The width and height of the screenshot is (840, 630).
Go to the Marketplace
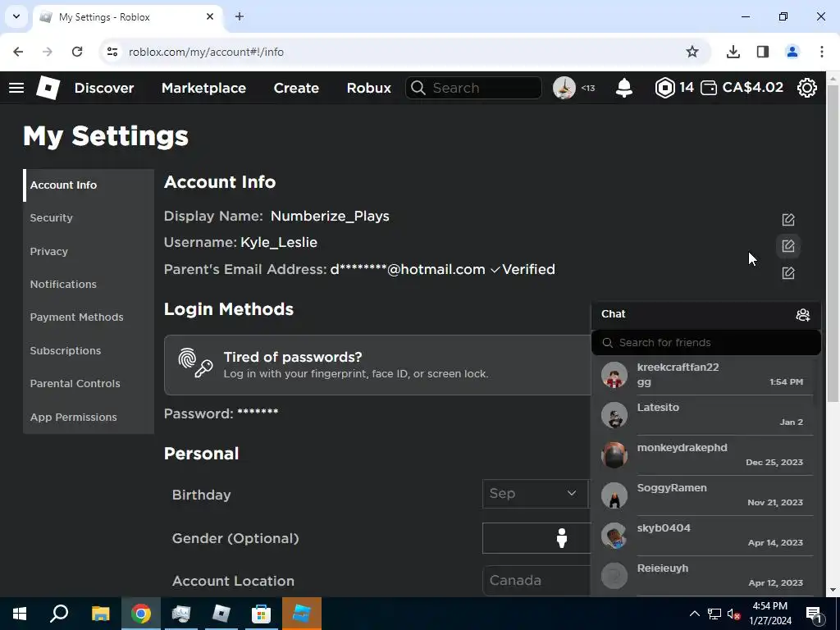point(203,88)
